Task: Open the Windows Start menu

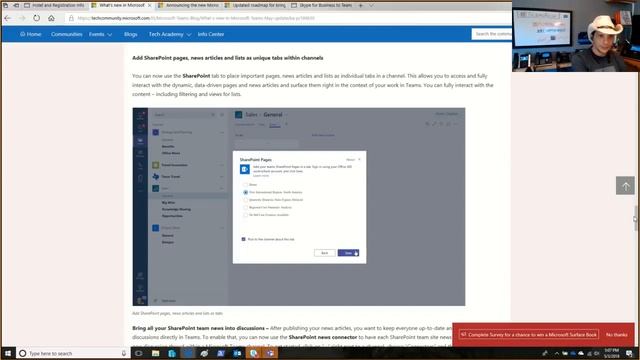Action: (8, 353)
